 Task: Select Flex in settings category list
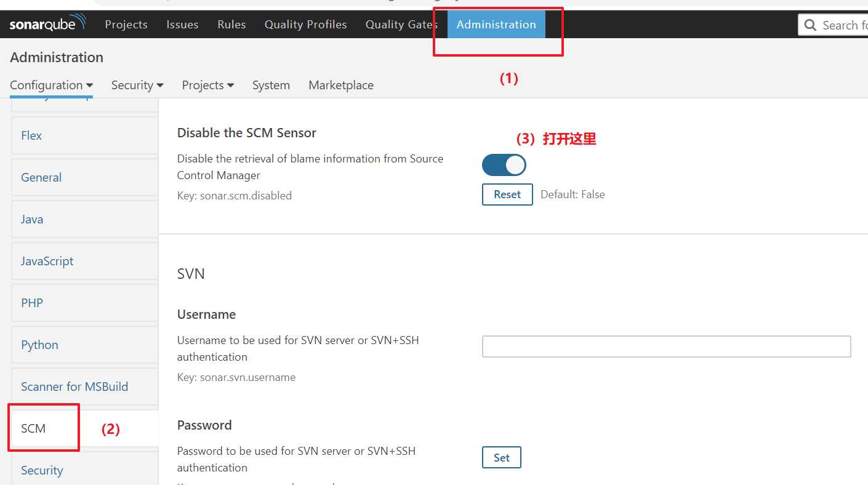point(85,135)
